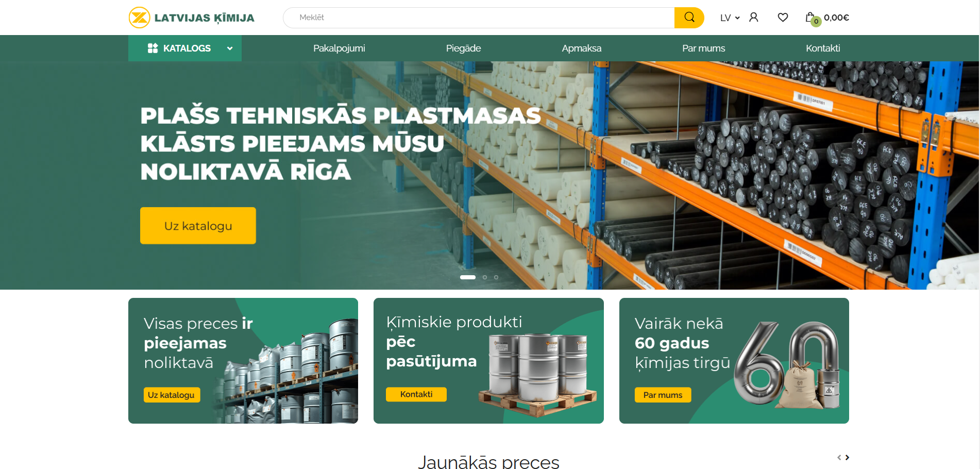
Task: Open the Apmaksa menu item
Action: pyautogui.click(x=581, y=48)
